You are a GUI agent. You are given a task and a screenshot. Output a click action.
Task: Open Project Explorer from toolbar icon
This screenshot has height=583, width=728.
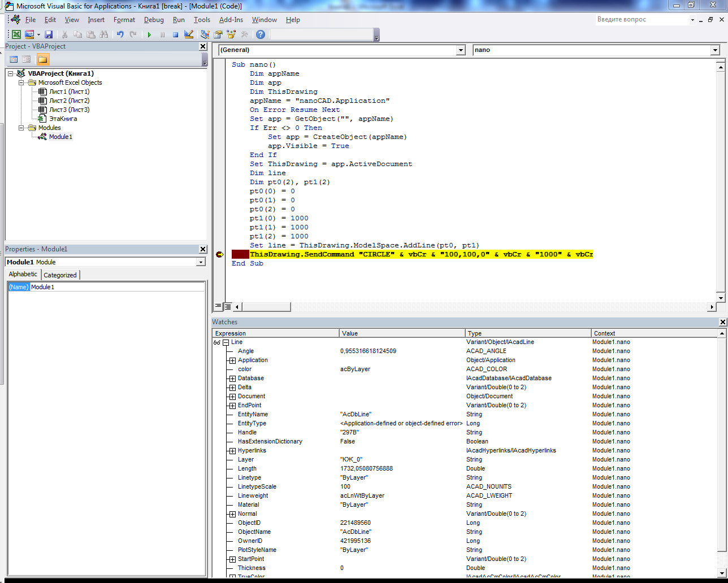click(x=205, y=34)
